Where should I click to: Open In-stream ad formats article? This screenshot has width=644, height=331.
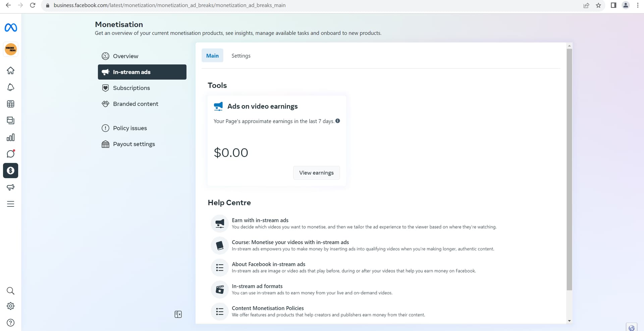257,286
